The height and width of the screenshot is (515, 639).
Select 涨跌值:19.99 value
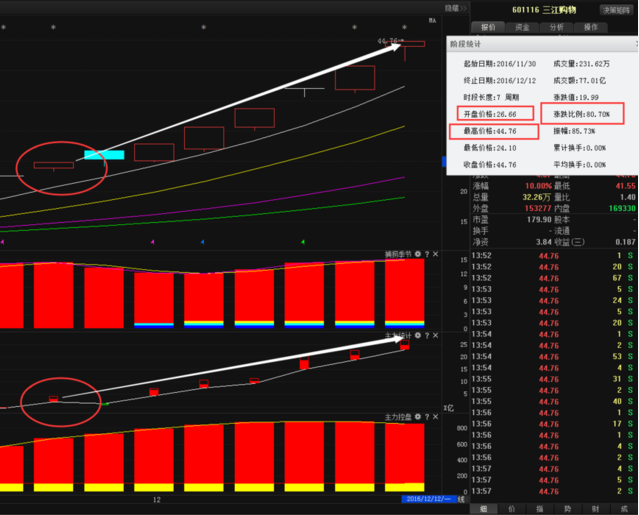576,97
